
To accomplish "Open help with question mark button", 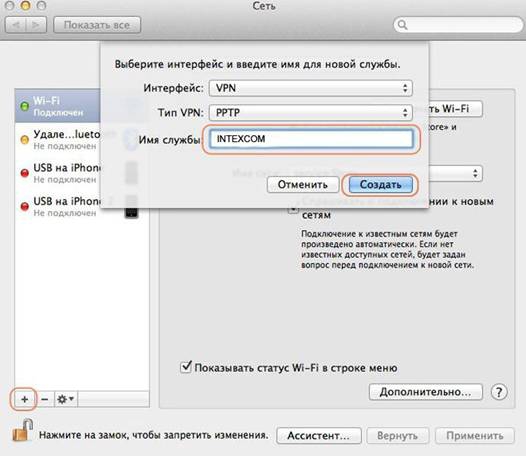I will 499,392.
